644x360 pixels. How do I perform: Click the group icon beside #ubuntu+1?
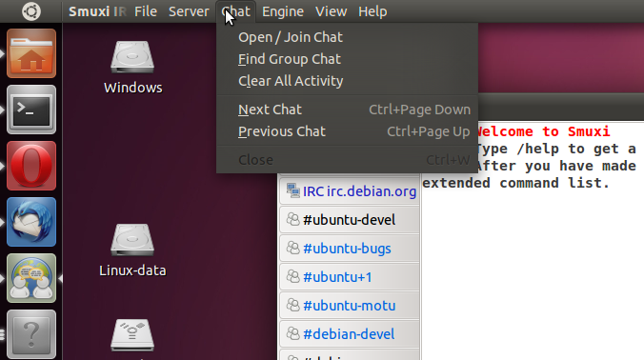(x=292, y=277)
